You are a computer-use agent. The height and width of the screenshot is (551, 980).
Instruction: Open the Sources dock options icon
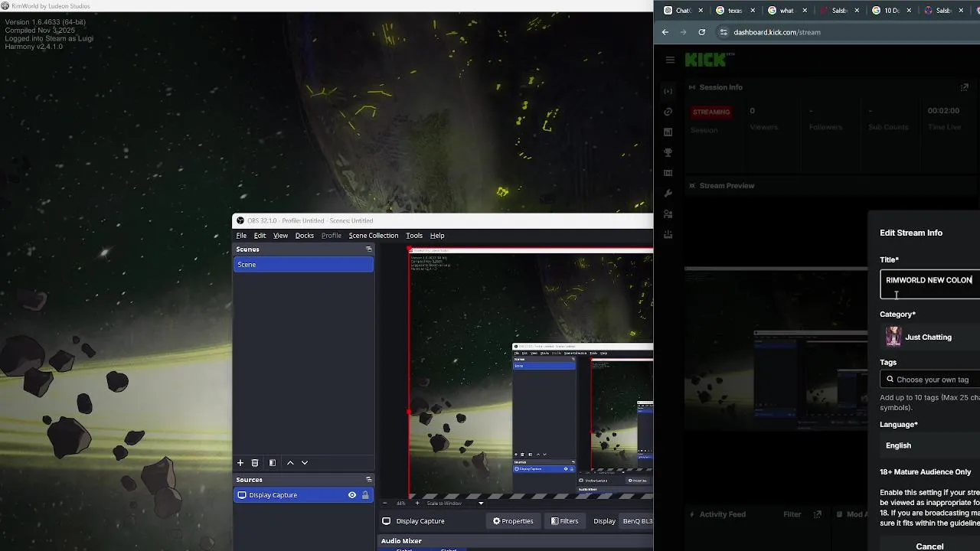point(368,480)
